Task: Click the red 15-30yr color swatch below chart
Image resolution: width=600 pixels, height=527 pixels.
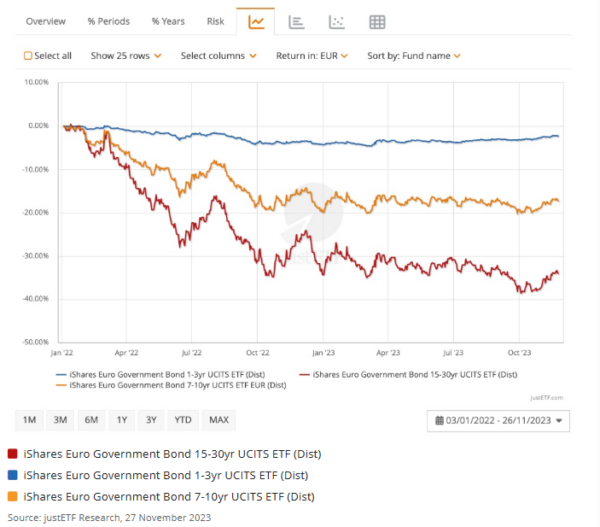Action: (13, 454)
